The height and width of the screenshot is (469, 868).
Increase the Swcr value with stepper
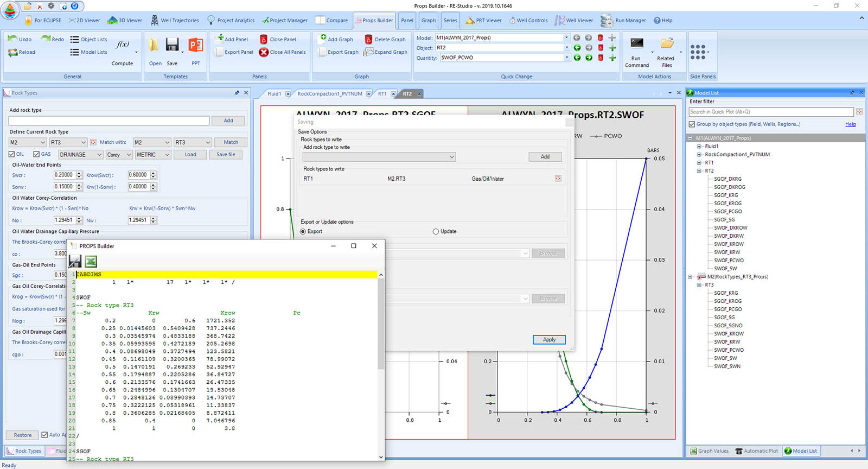pos(79,173)
